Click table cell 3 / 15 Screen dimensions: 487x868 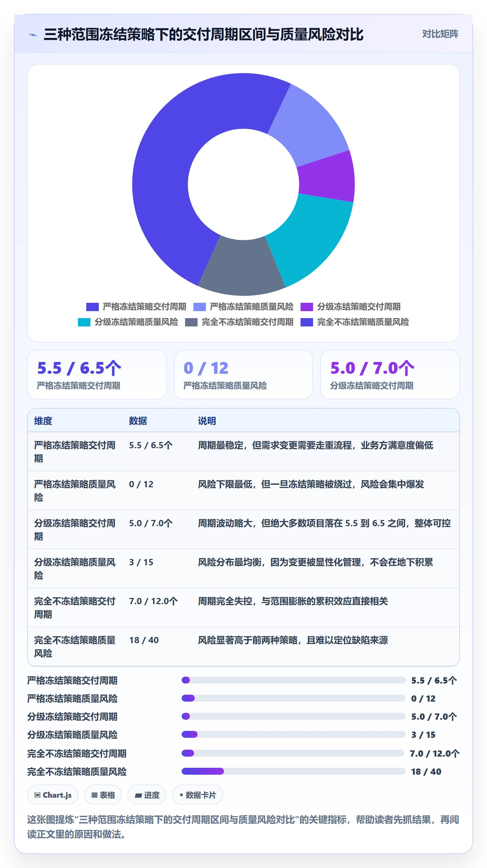click(x=141, y=562)
